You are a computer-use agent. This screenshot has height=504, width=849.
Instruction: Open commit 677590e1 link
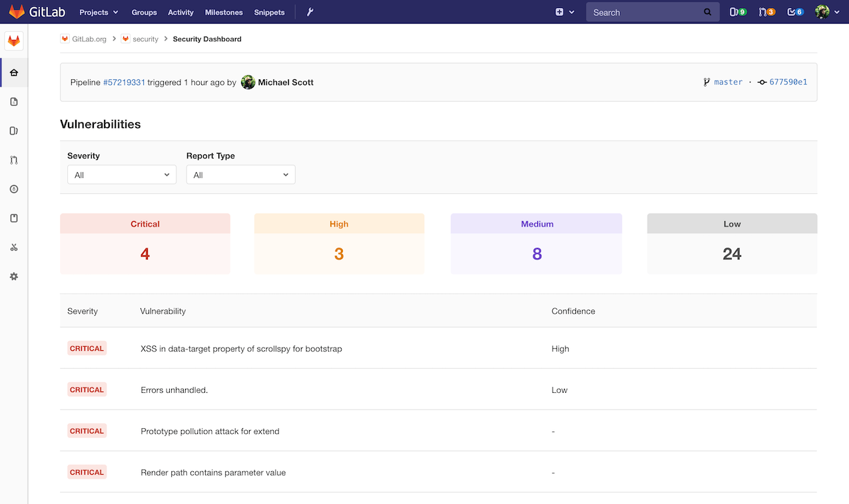tap(788, 82)
